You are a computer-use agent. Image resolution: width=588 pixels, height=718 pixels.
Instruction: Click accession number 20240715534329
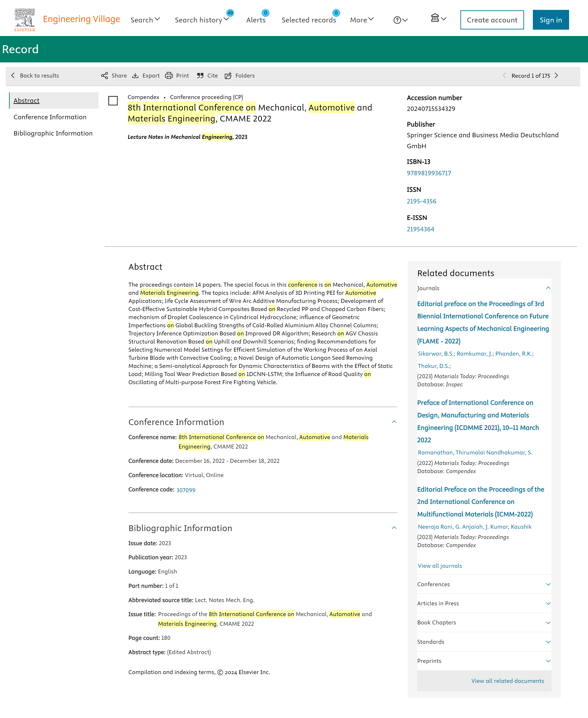click(x=431, y=109)
